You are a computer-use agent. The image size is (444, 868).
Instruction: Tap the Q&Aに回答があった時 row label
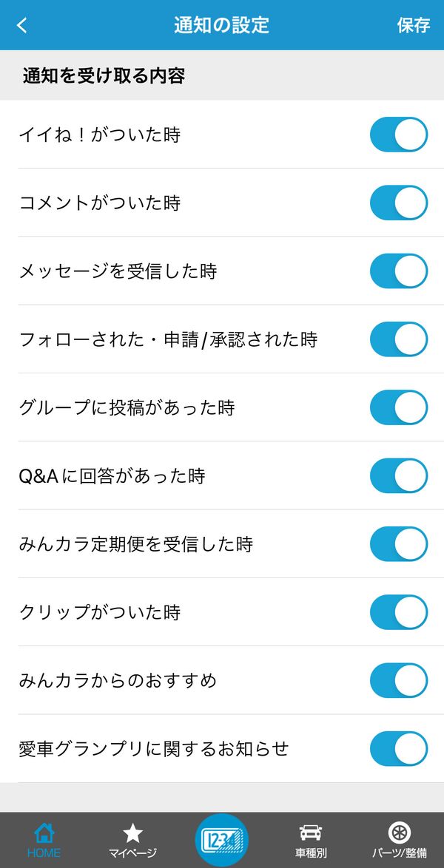point(112,475)
